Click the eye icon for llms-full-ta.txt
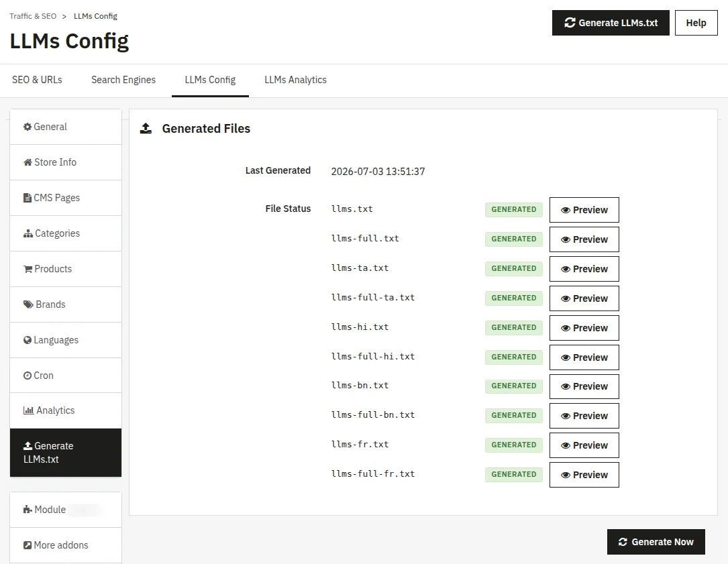The width and height of the screenshot is (728, 564). [565, 298]
